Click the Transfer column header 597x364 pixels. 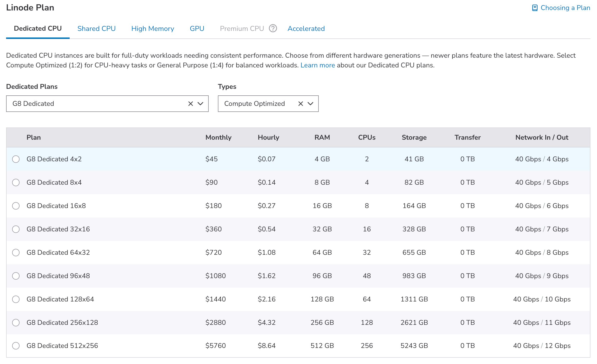(467, 137)
